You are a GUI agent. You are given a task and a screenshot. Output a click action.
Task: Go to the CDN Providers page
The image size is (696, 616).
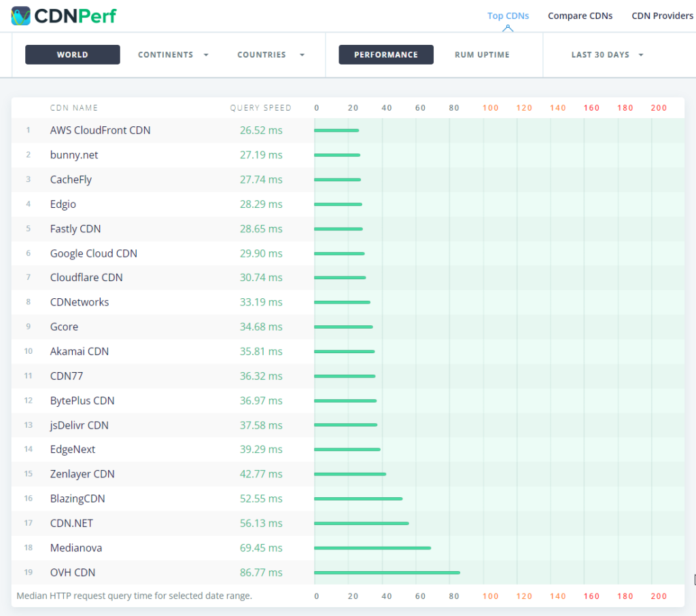[662, 16]
